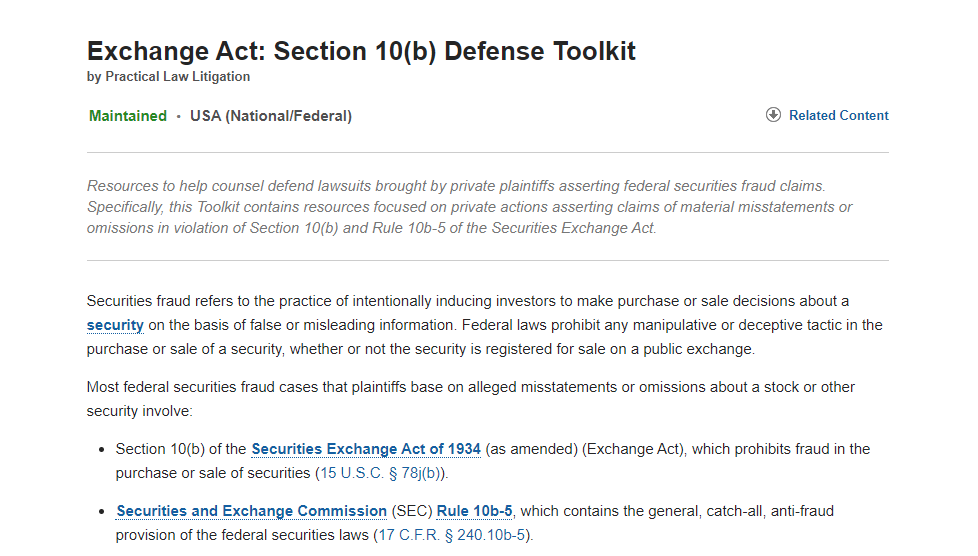The image size is (978, 556).
Task: Click the 'by Practical Law Litigation' byline
Action: (x=168, y=77)
